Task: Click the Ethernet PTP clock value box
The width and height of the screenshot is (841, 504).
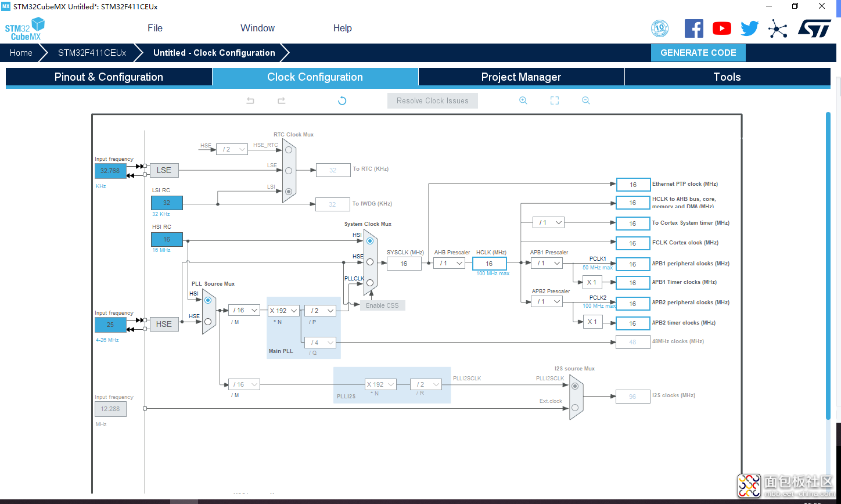Action: [x=633, y=185]
